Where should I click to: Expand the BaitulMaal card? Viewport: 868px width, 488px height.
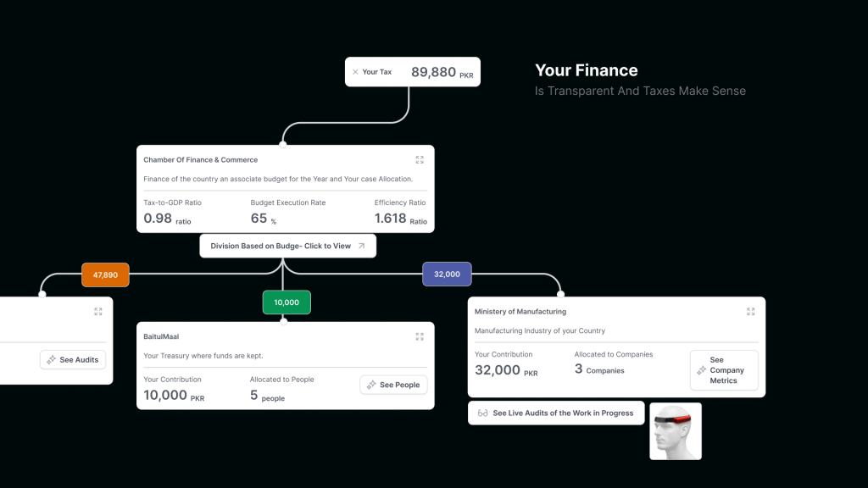click(x=420, y=336)
